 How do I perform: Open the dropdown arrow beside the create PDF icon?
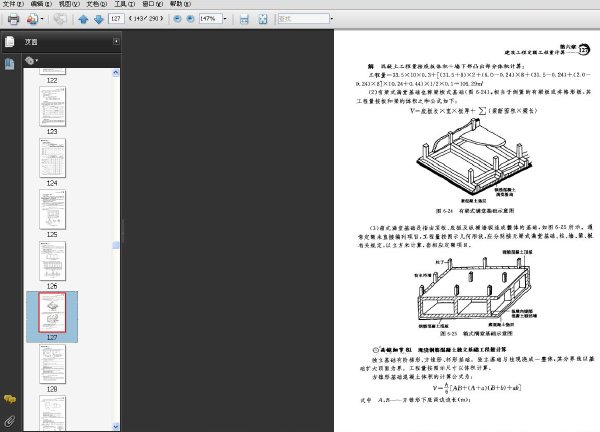[42, 19]
